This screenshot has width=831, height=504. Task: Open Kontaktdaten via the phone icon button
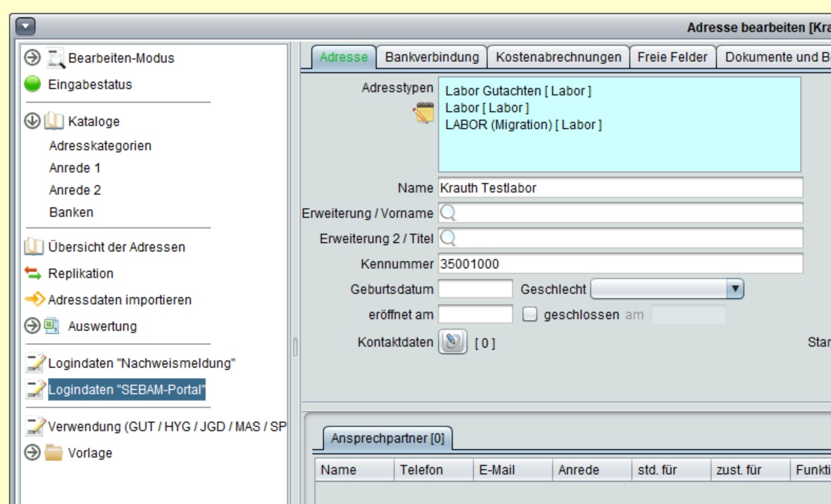(453, 343)
